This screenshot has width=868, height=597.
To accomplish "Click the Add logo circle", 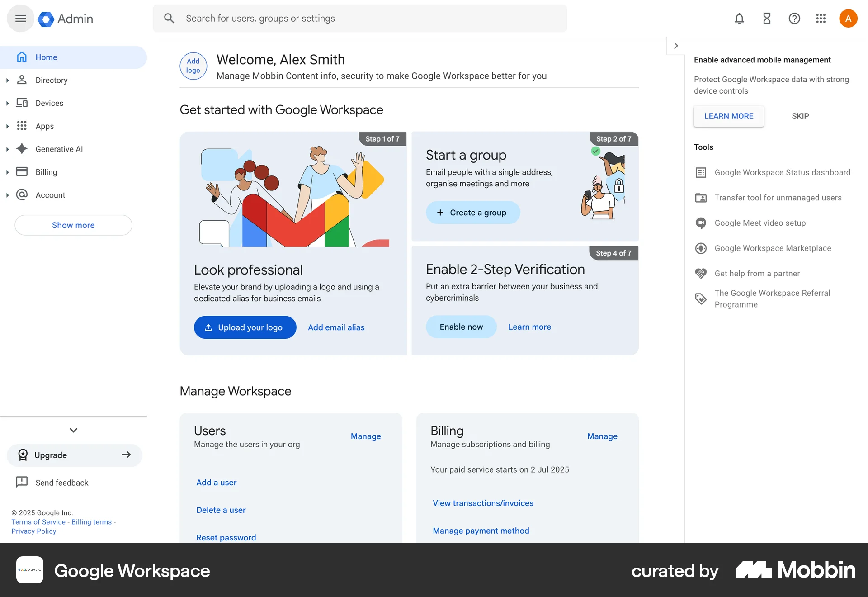I will click(x=193, y=66).
